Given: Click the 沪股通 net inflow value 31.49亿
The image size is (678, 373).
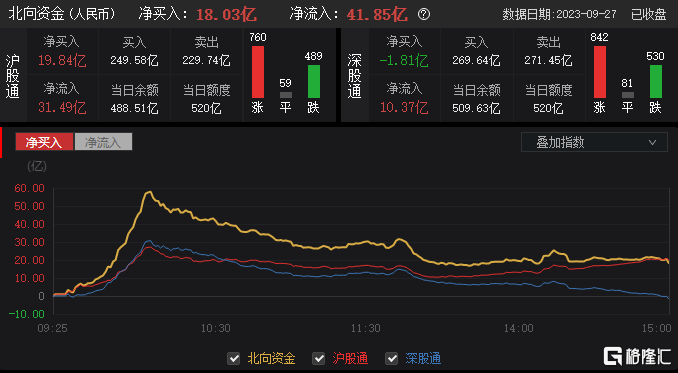Looking at the screenshot, I should [62, 107].
